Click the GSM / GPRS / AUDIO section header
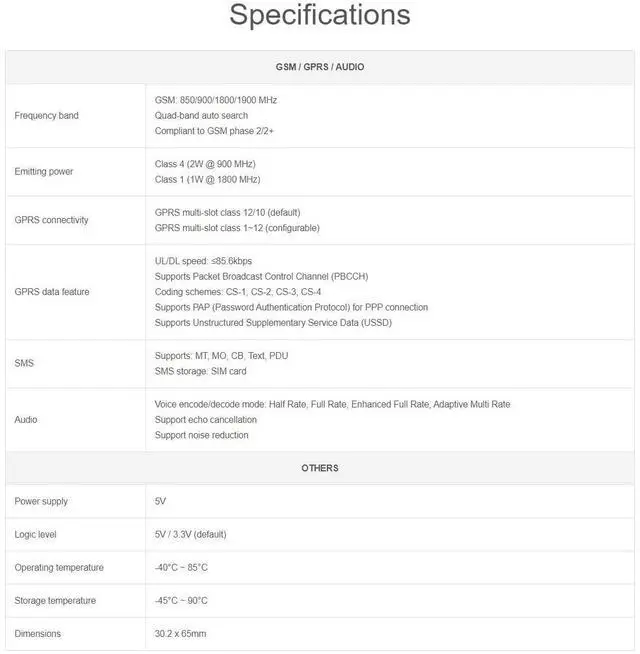 pyautogui.click(x=320, y=67)
